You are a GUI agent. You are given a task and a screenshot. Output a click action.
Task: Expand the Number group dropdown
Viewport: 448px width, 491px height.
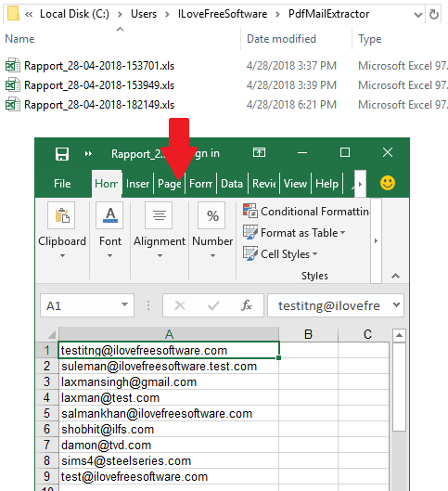pyautogui.click(x=212, y=255)
